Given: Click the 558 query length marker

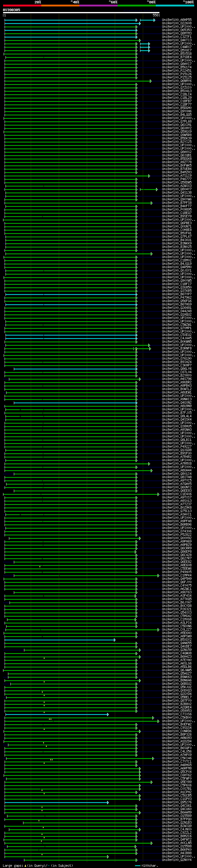Looking at the screenshot, I should pos(155,15).
